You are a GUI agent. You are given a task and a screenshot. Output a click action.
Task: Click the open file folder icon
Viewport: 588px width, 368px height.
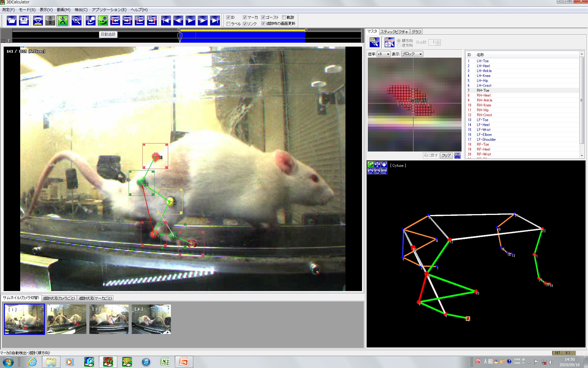click(x=11, y=21)
